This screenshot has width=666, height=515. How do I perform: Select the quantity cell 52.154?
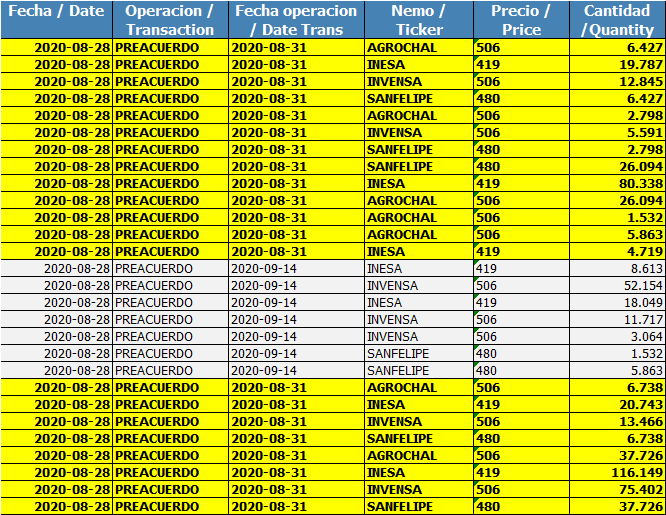click(618, 286)
